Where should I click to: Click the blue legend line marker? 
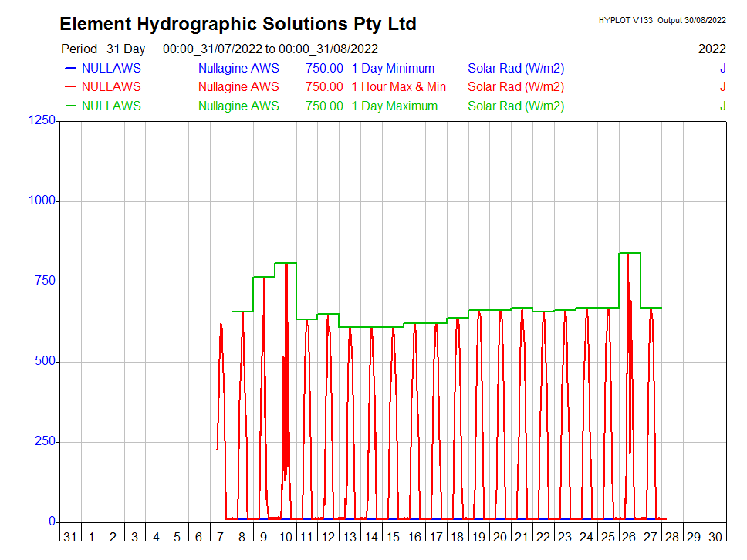[x=69, y=69]
